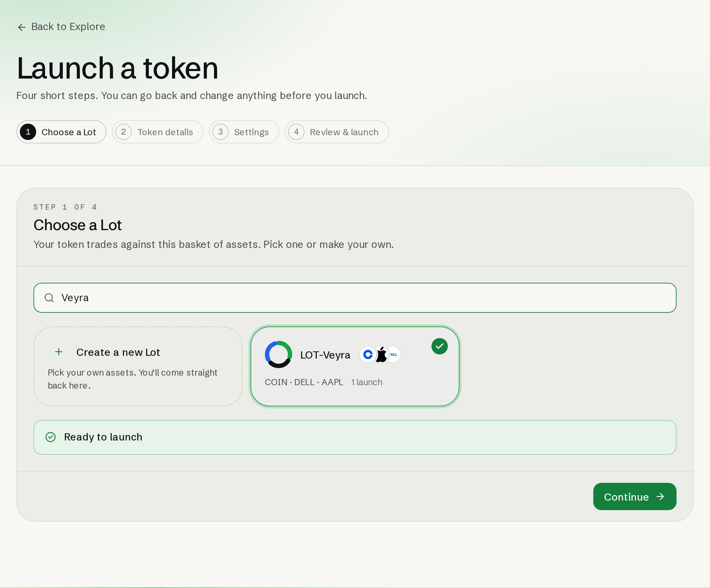The height and width of the screenshot is (588, 710).
Task: Jump to the Settings step
Action: pyautogui.click(x=244, y=132)
